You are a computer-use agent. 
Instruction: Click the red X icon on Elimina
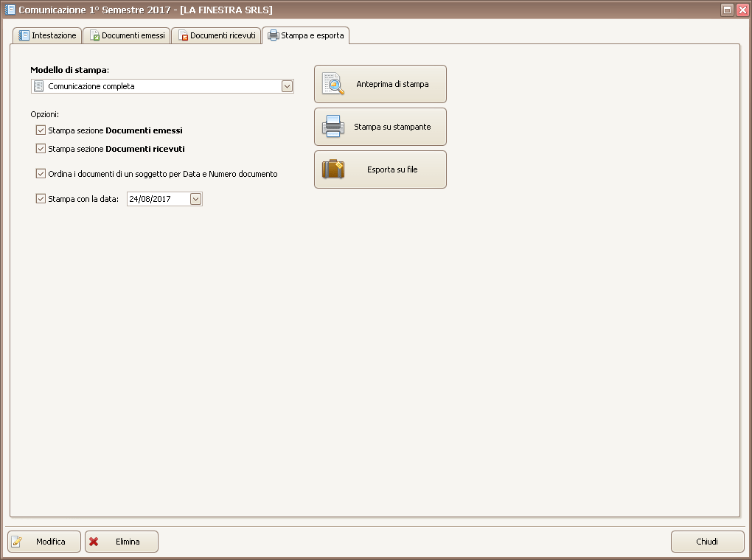click(94, 542)
